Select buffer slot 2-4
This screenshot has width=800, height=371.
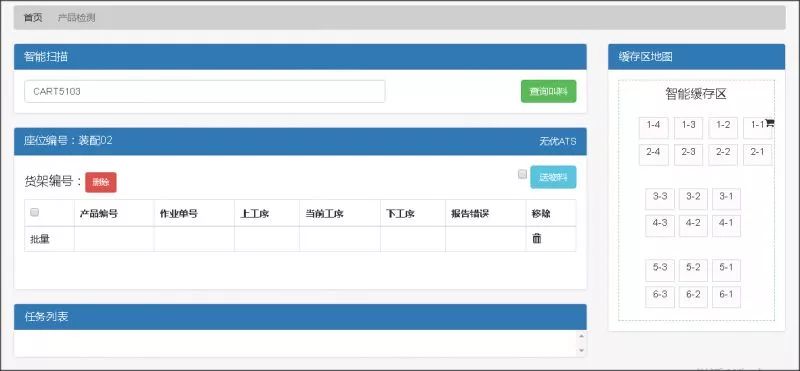(x=653, y=155)
